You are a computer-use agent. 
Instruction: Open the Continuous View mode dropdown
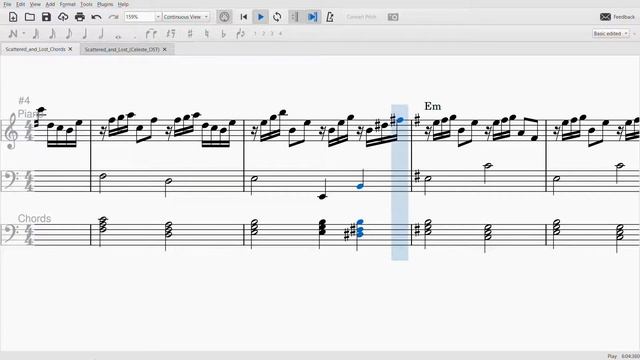point(186,17)
